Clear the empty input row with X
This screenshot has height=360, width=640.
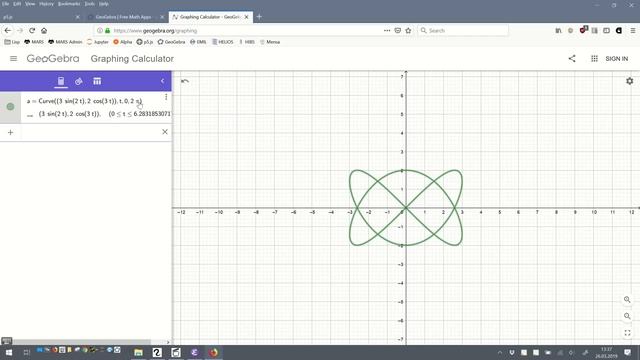(165, 132)
